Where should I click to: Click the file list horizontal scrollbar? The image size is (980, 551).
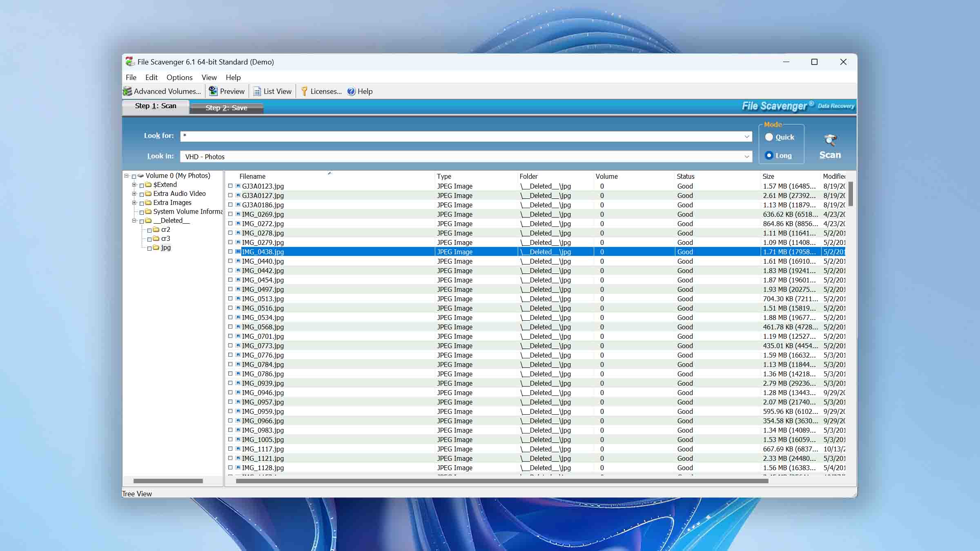[x=502, y=481]
